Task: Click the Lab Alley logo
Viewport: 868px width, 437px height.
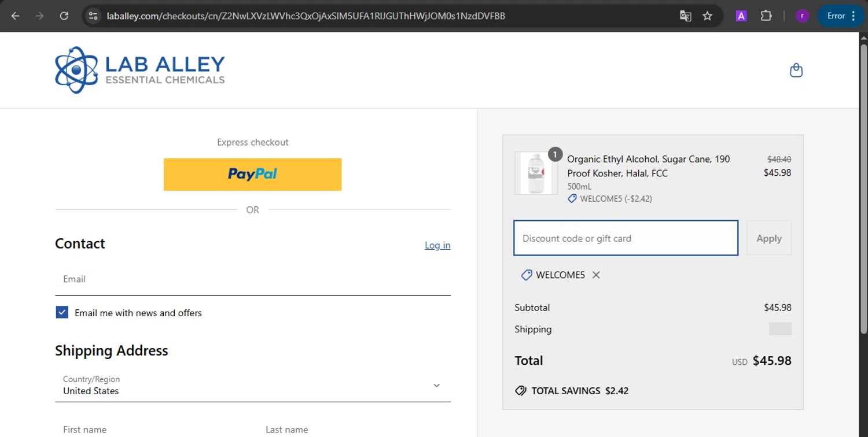Action: click(x=140, y=70)
